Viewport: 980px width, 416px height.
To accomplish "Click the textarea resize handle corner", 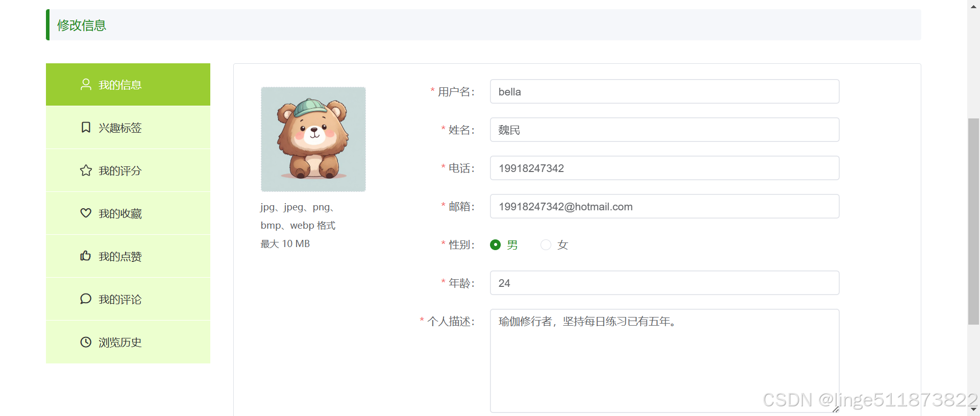I will tap(836, 409).
